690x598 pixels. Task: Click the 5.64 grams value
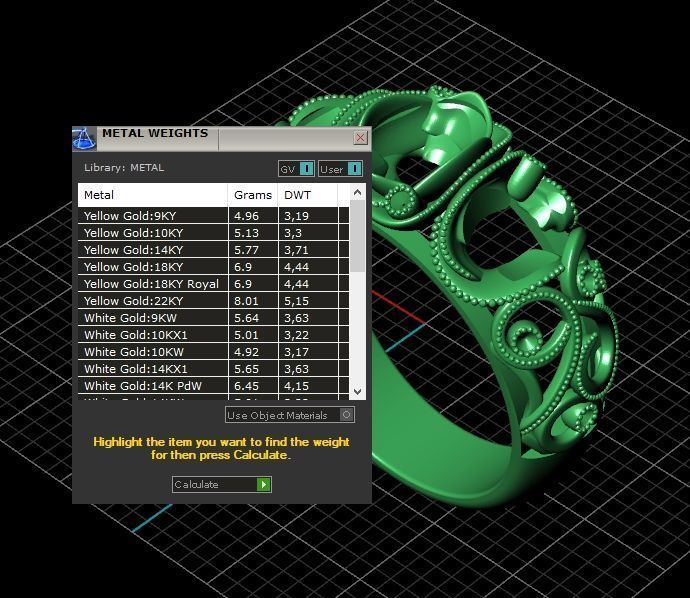point(246,318)
